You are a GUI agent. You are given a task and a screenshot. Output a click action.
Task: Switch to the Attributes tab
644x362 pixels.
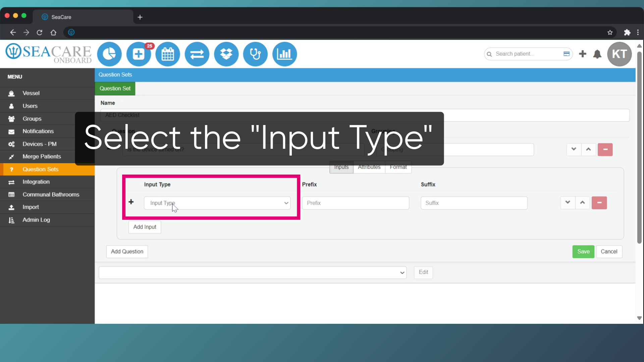[x=369, y=167]
